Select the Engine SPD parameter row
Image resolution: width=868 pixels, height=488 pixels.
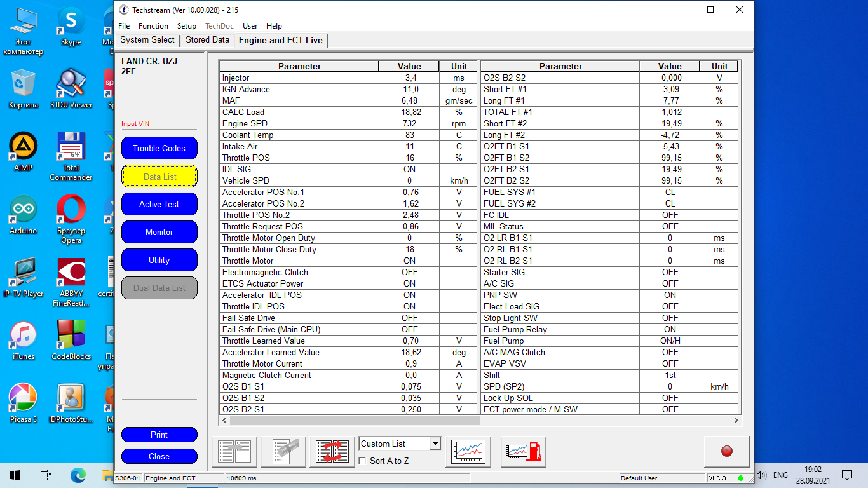pos(349,123)
